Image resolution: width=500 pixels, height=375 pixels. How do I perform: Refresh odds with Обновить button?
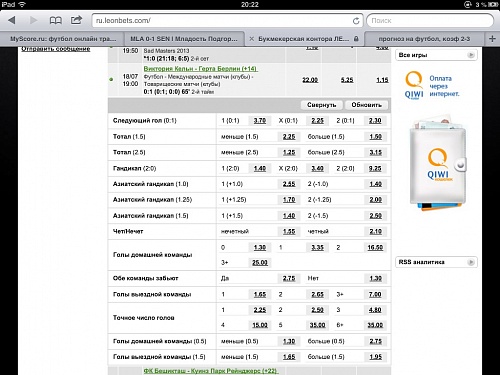[366, 105]
